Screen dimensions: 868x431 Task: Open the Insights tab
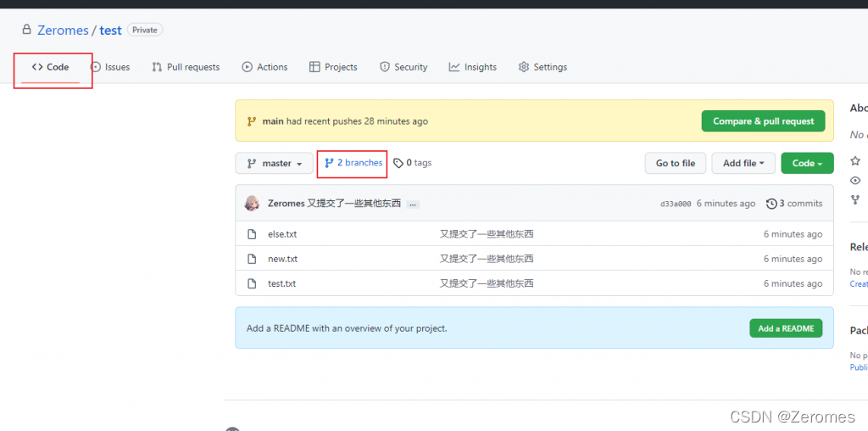pyautogui.click(x=472, y=67)
